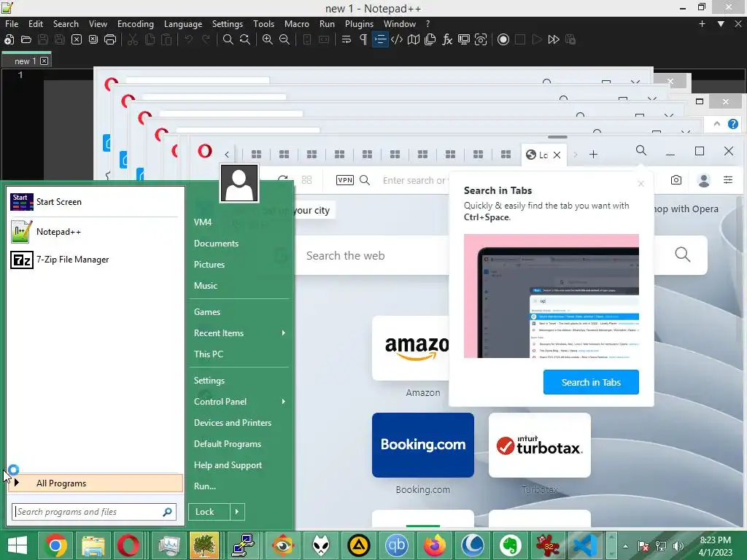Image resolution: width=747 pixels, height=560 pixels.
Task: Toggle Show All Characters pilcrow icon
Action: [x=363, y=39]
